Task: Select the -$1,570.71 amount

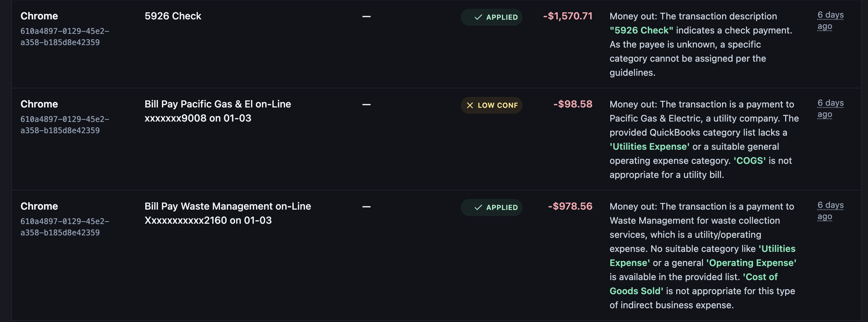Action: pos(568,16)
